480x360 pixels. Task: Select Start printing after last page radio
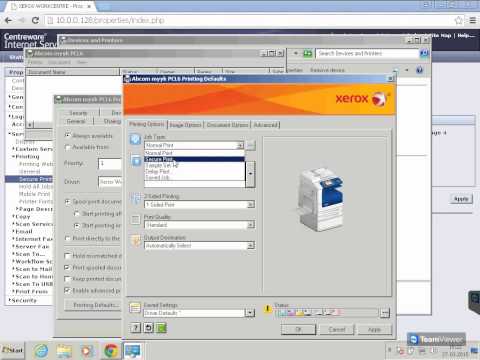tap(77, 213)
